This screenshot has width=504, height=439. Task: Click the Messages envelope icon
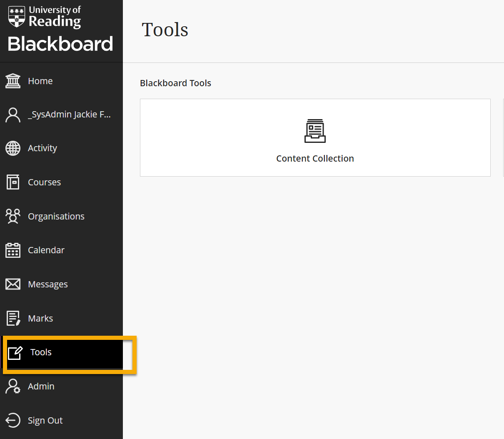coord(13,284)
